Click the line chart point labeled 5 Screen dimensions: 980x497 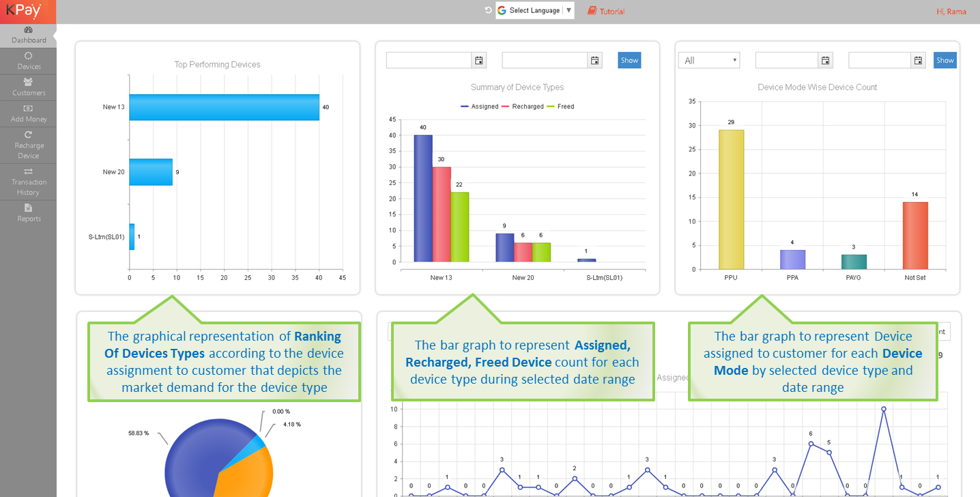(x=829, y=452)
